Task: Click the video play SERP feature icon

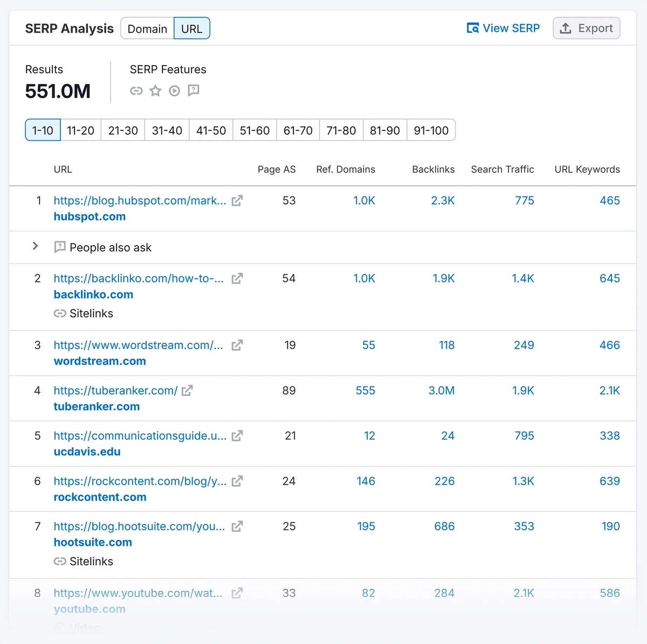Action: coord(174,91)
